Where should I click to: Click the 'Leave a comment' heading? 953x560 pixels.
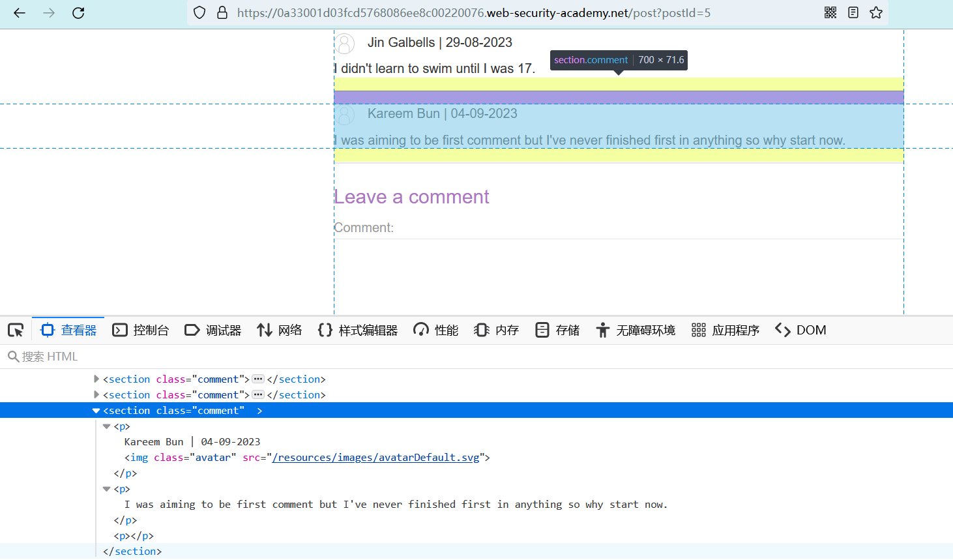coord(411,197)
